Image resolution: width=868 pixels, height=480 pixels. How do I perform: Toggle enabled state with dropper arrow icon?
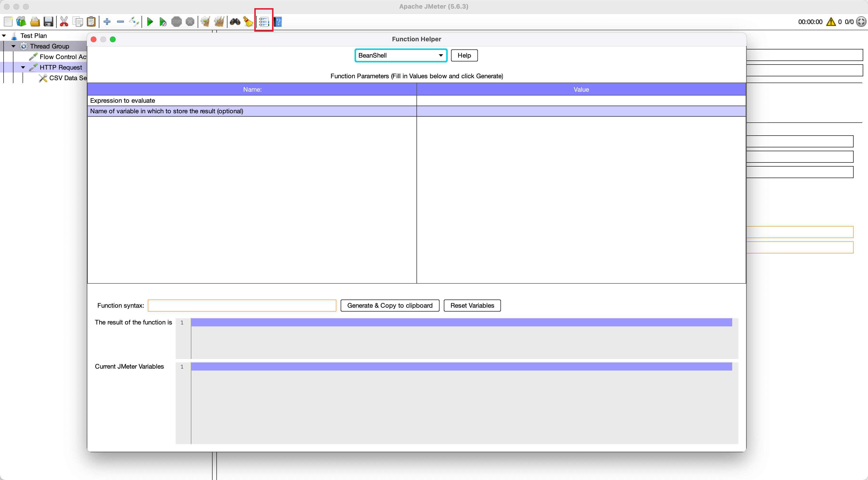pyautogui.click(x=134, y=22)
